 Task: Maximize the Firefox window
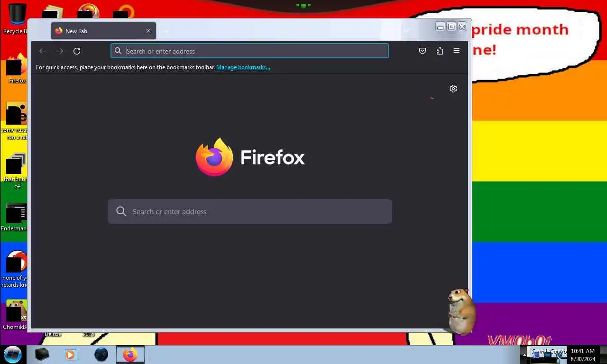click(x=451, y=27)
